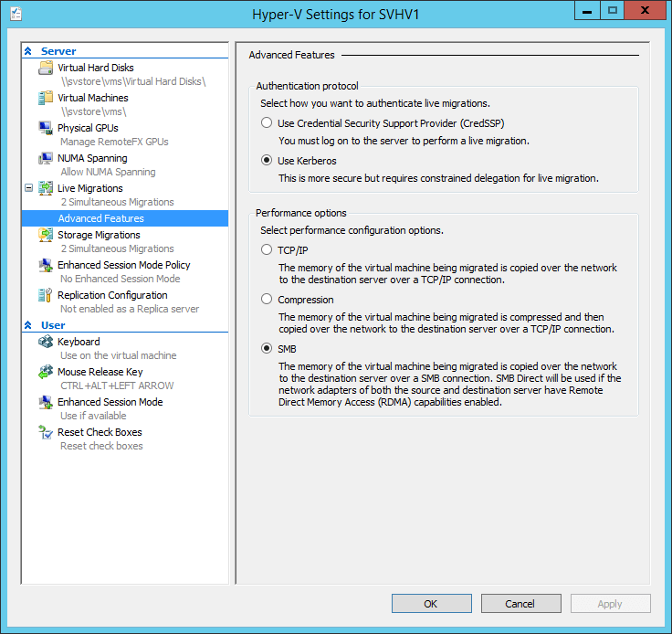Screen dimensions: 672x634
Task: Maximize the Hyper-V Settings window
Action: [x=612, y=10]
